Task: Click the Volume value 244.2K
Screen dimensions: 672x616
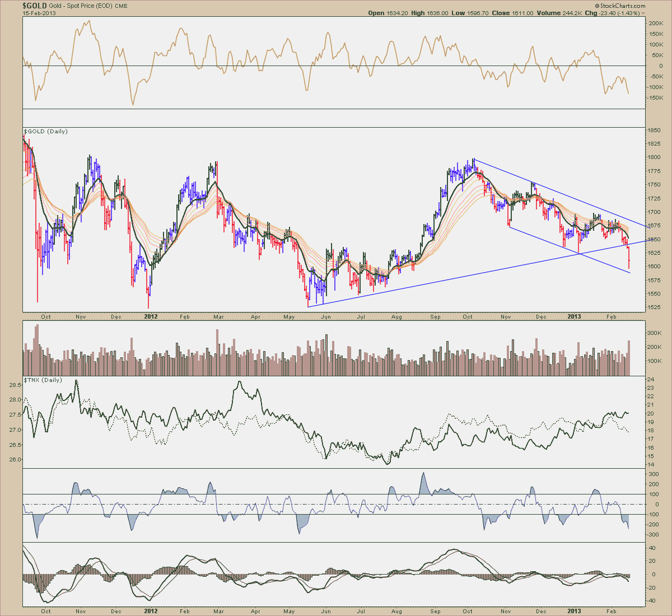Action: click(571, 13)
